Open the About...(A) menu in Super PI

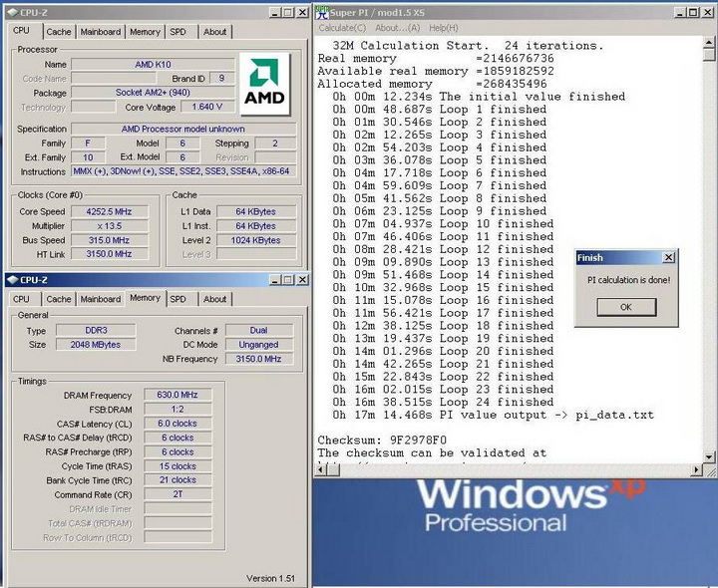click(398, 28)
